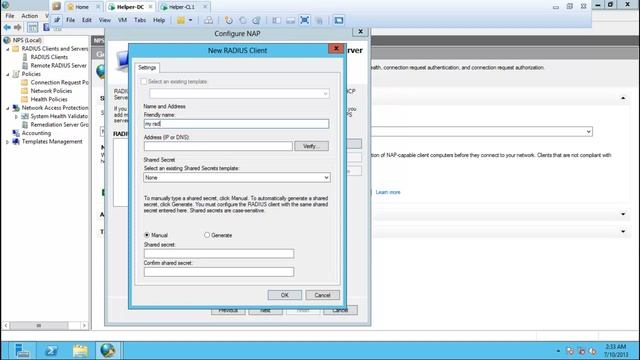The height and width of the screenshot is (360, 640).
Task: Open Server Manager from taskbar
Action: [21, 351]
